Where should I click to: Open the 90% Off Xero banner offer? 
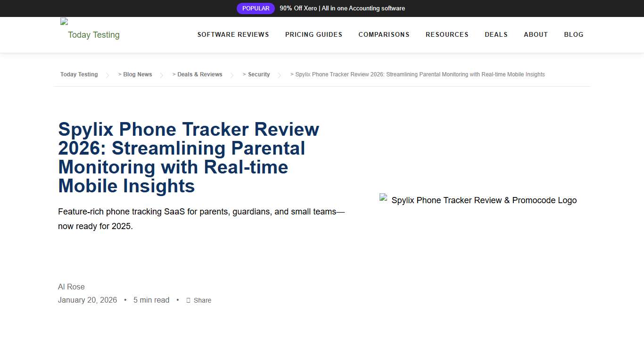342,8
